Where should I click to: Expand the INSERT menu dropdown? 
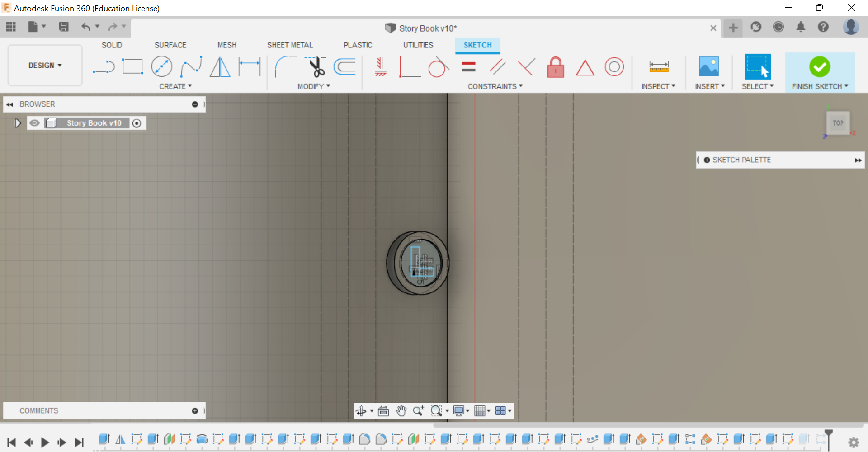click(710, 86)
